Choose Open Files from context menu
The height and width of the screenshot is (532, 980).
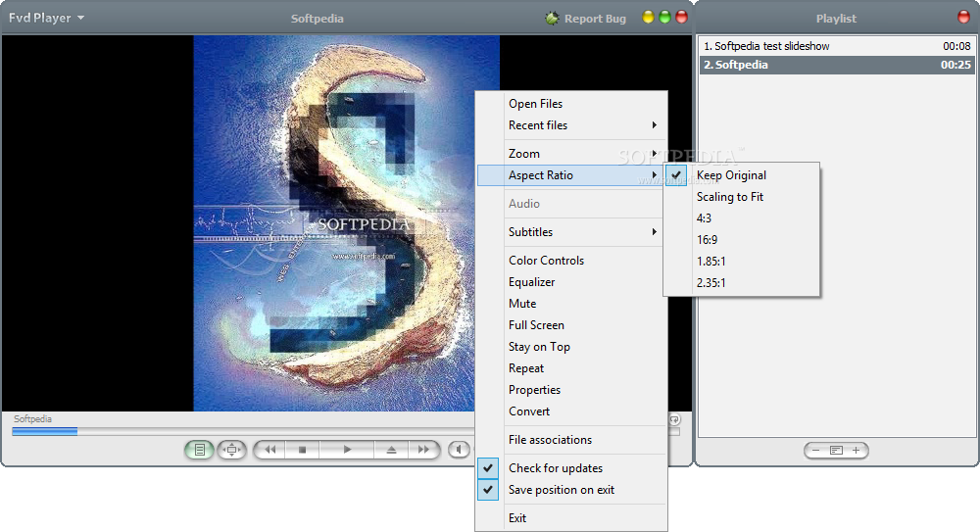[x=571, y=104]
